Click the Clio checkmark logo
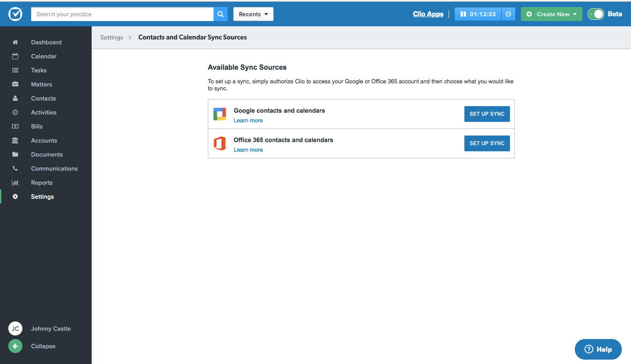 (15, 14)
